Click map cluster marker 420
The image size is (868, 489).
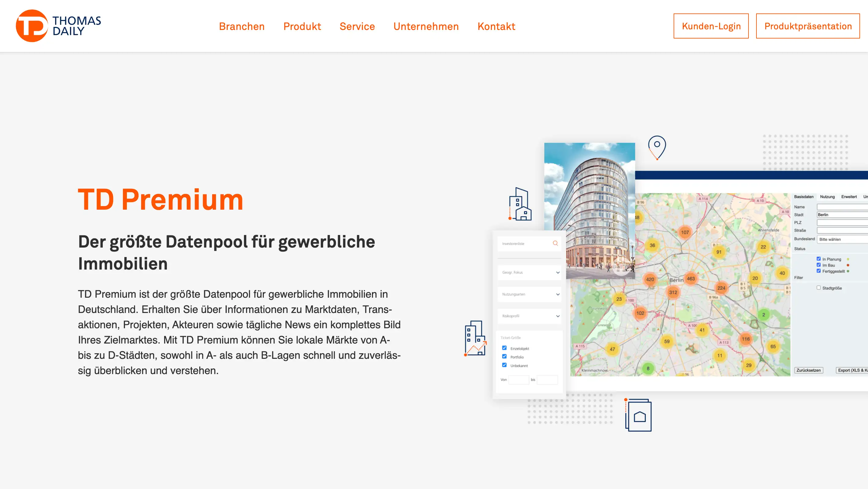650,279
